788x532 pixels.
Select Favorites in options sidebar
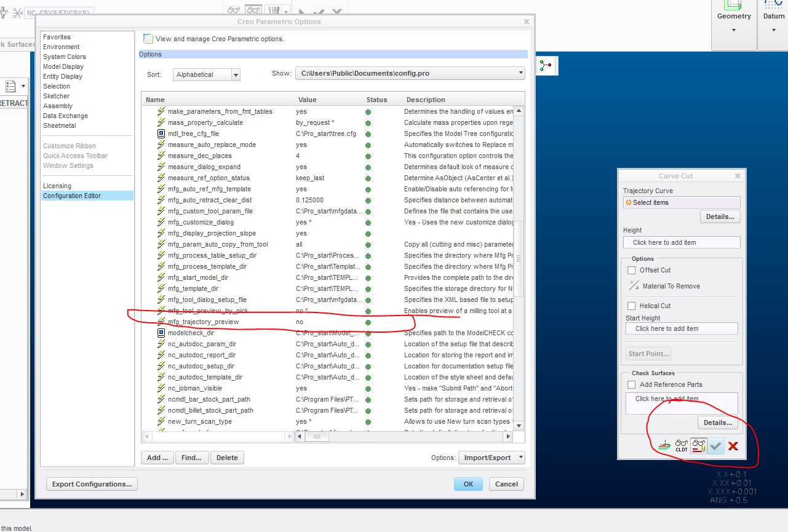pos(57,37)
